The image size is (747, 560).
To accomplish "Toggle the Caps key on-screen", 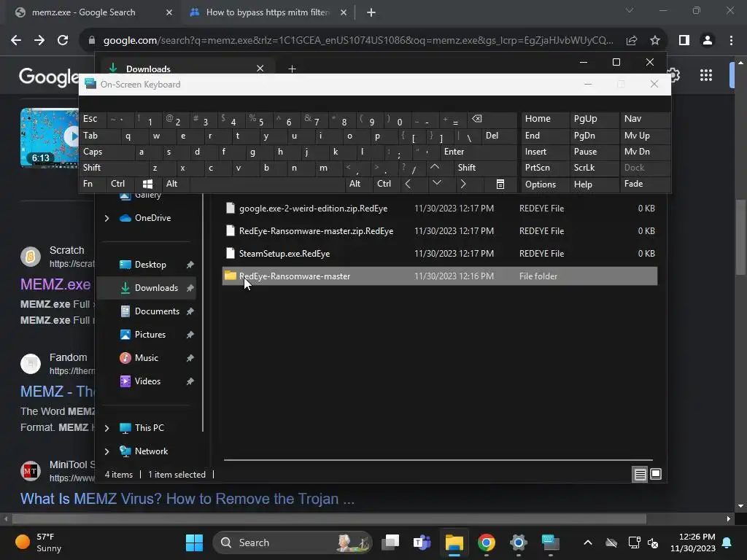I will [107, 152].
